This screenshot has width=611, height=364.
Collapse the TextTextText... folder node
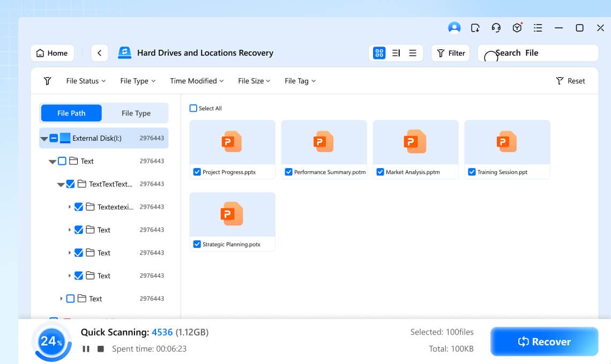[61, 185]
